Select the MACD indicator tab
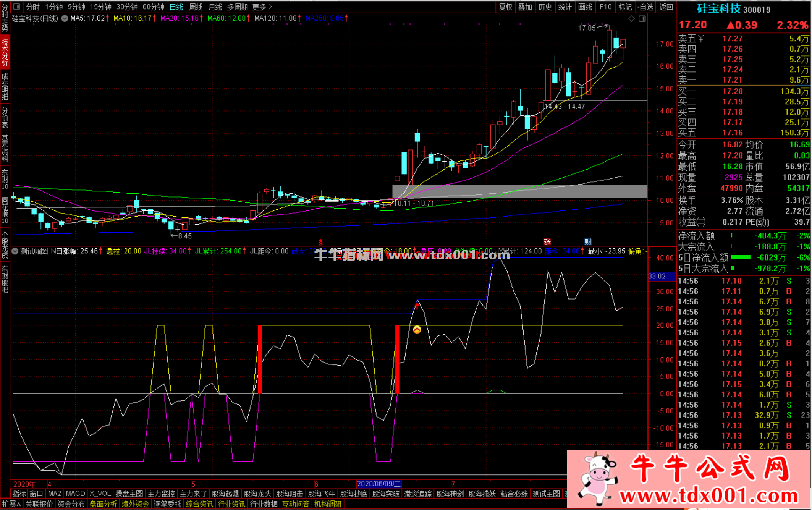The width and height of the screenshot is (812, 510). point(75,494)
